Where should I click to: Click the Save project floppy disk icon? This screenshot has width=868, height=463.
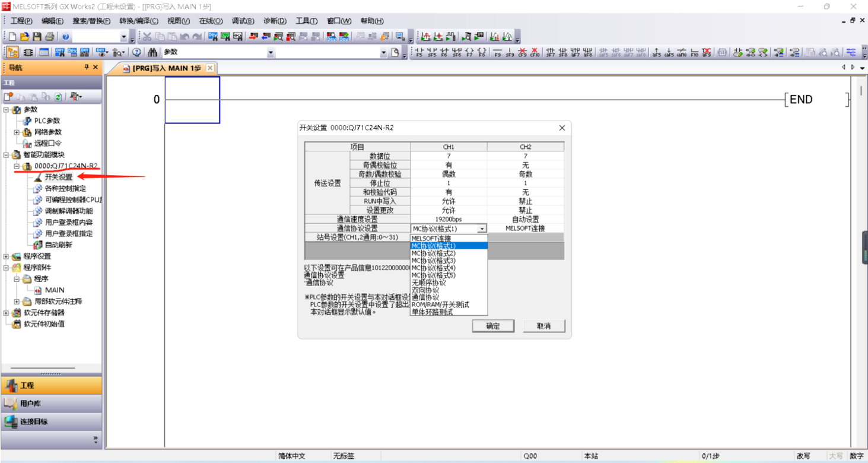click(37, 37)
